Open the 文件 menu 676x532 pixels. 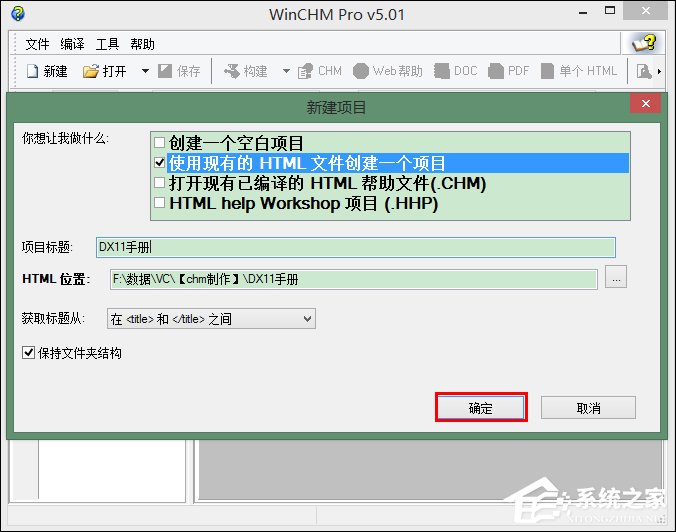37,44
